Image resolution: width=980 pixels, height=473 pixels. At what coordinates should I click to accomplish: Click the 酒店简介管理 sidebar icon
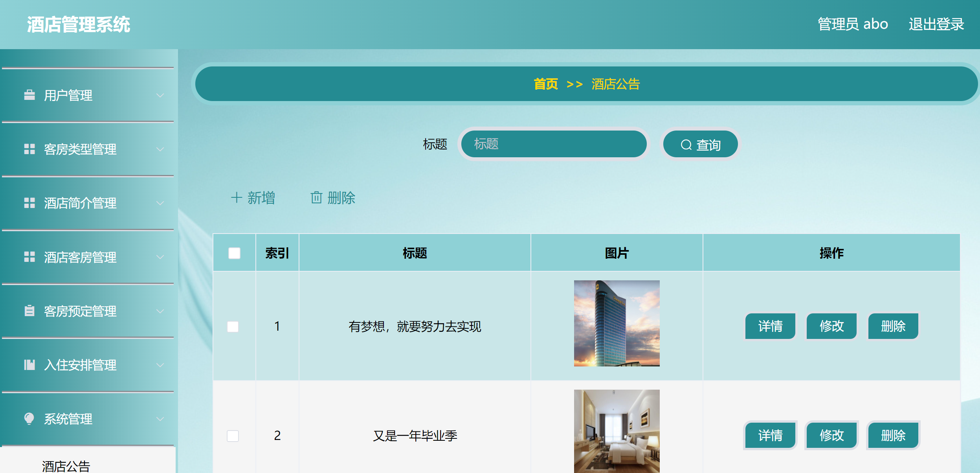coord(29,203)
